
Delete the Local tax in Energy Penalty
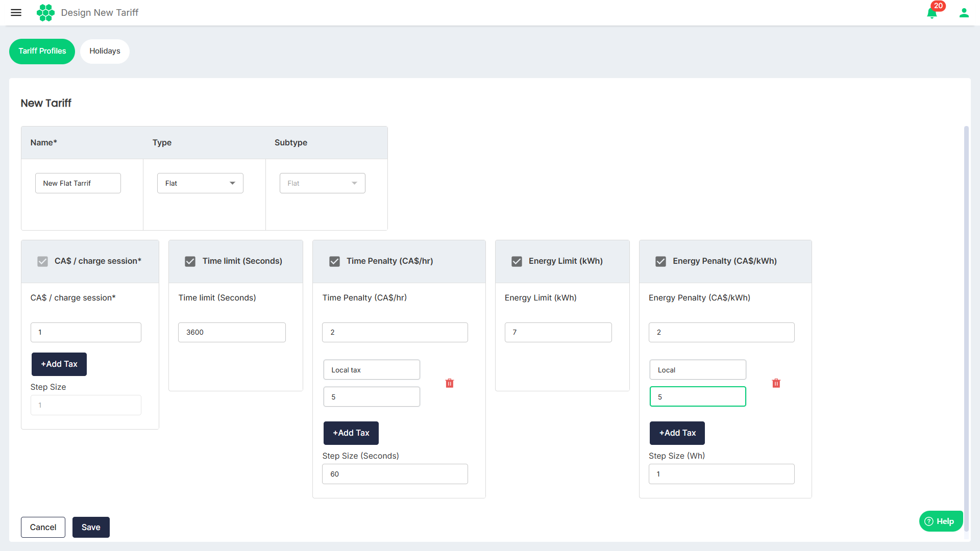coord(776,383)
